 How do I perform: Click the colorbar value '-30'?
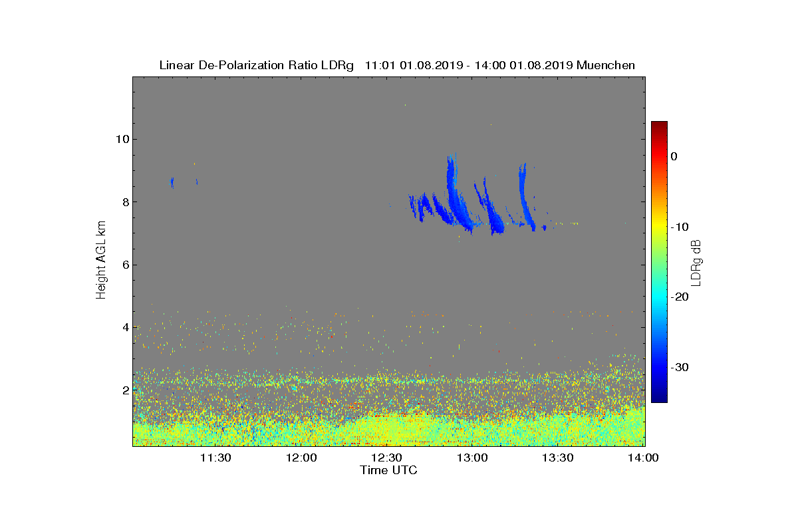click(679, 367)
